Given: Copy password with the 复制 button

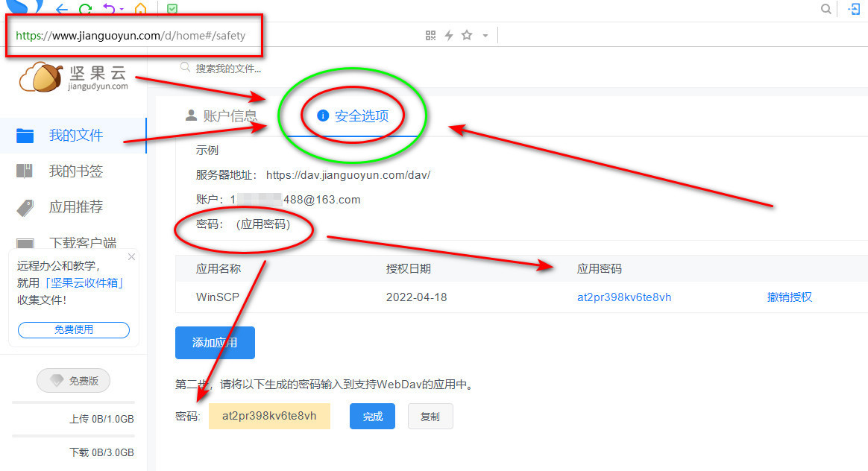Looking at the screenshot, I should [x=430, y=416].
